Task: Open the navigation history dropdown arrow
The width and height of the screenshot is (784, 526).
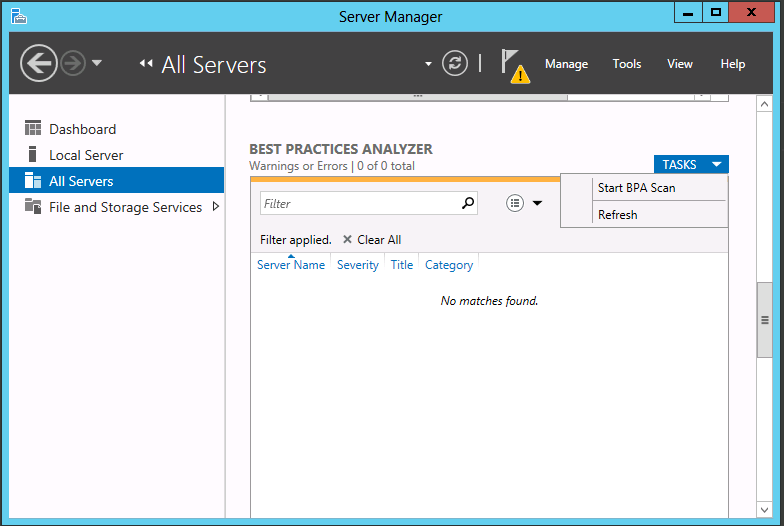Action: click(97, 64)
